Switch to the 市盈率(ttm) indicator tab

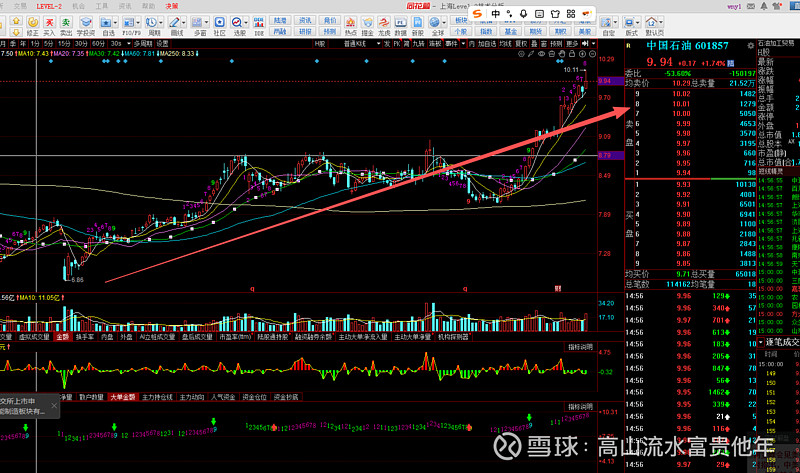236,337
